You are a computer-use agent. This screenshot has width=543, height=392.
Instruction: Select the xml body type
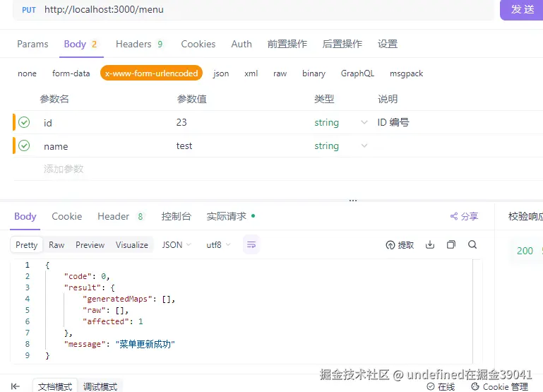coord(251,73)
